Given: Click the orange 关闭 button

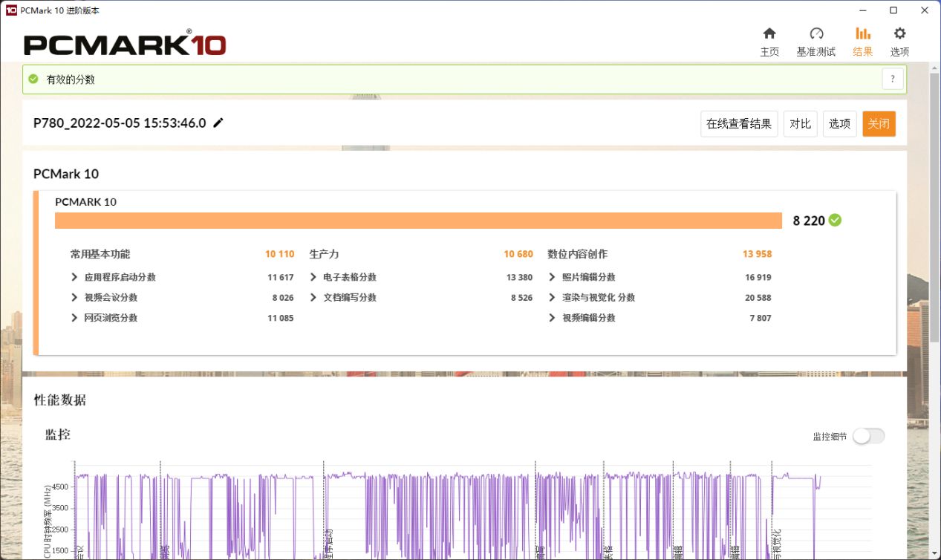Looking at the screenshot, I should click(x=879, y=123).
